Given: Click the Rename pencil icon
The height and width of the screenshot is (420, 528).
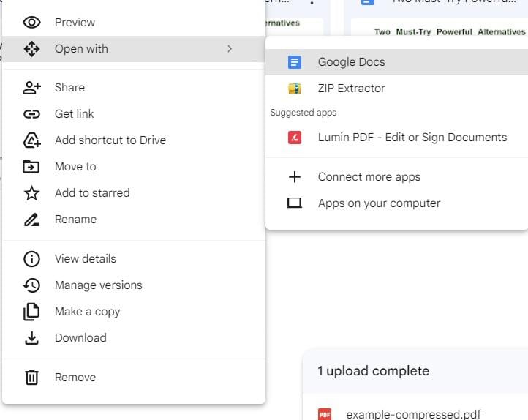Looking at the screenshot, I should click(x=31, y=220).
